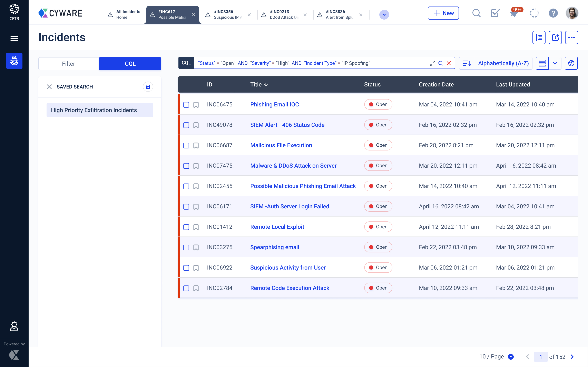Image resolution: width=588 pixels, height=367 pixels.
Task: Check the box for INC02784
Action: 186,288
